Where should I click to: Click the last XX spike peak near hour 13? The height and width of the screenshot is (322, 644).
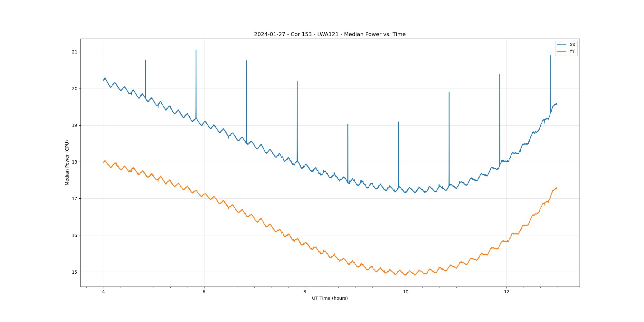(x=550, y=56)
